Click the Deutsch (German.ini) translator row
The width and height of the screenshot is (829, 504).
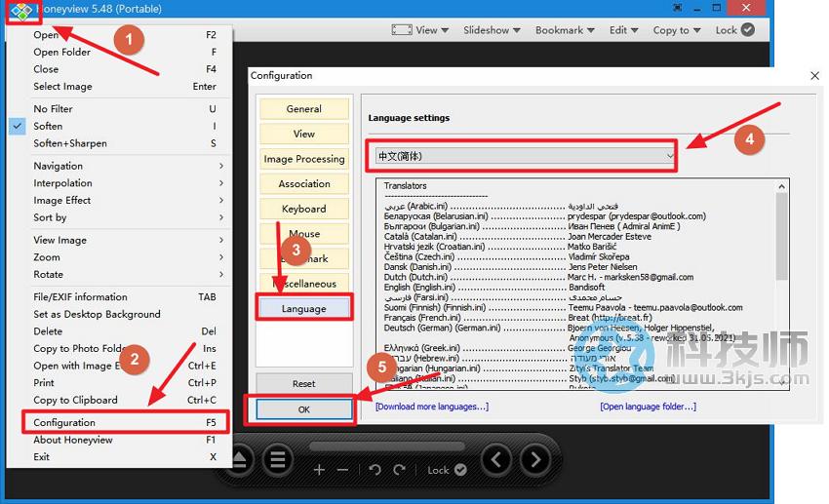pyautogui.click(x=549, y=328)
